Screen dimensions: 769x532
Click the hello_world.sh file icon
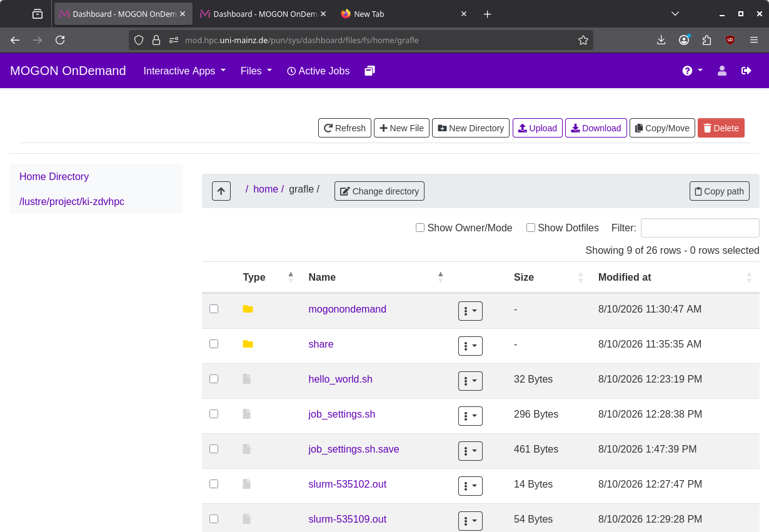(247, 379)
